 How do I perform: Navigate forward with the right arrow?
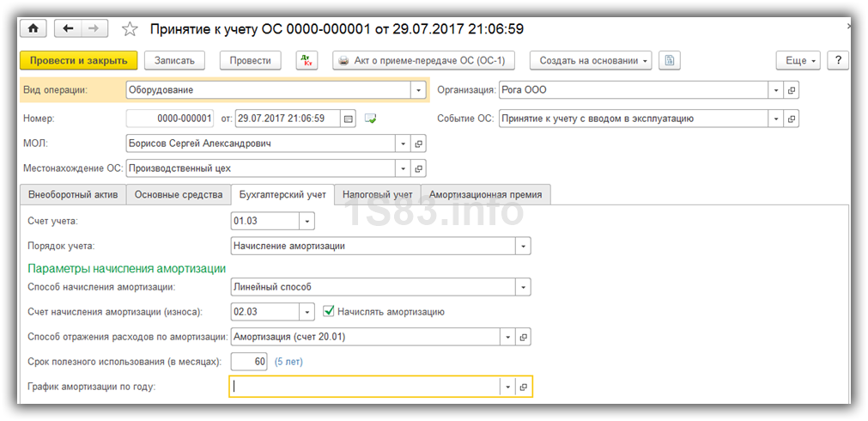pyautogui.click(x=94, y=29)
